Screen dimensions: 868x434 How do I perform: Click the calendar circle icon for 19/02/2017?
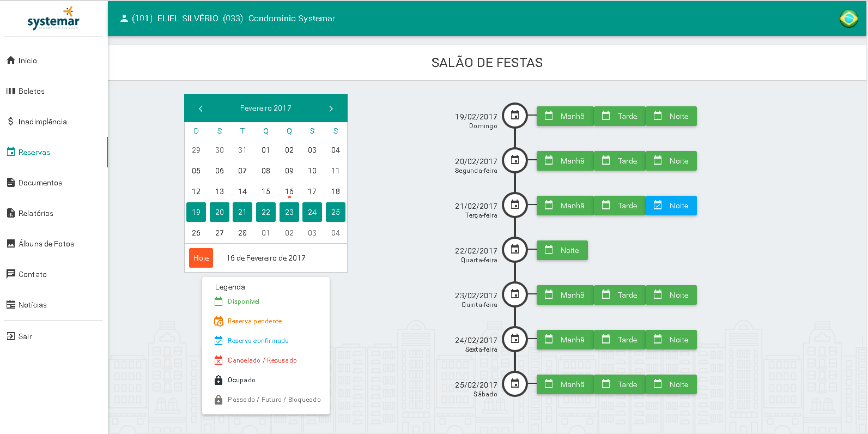[515, 116]
